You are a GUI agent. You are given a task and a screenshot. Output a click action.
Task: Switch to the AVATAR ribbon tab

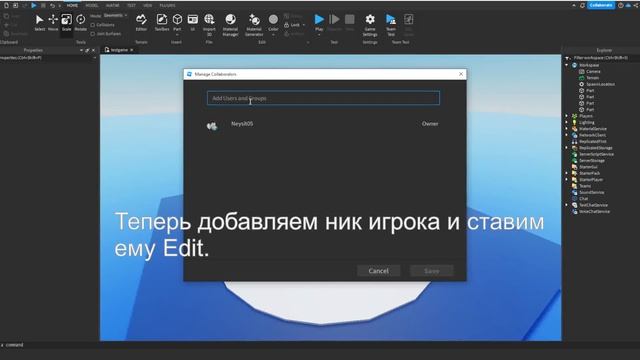pos(113,6)
